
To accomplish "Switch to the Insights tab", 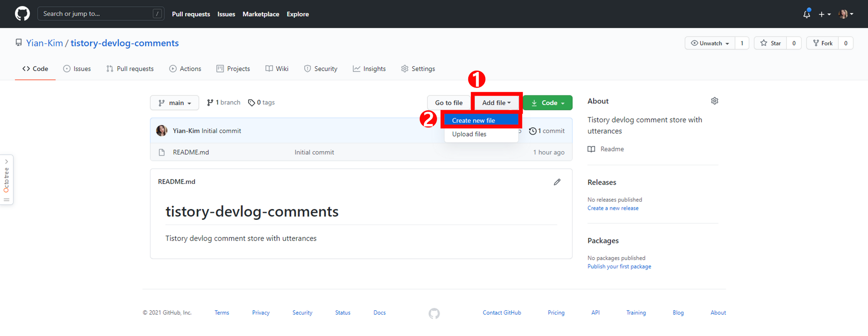I will tap(369, 69).
